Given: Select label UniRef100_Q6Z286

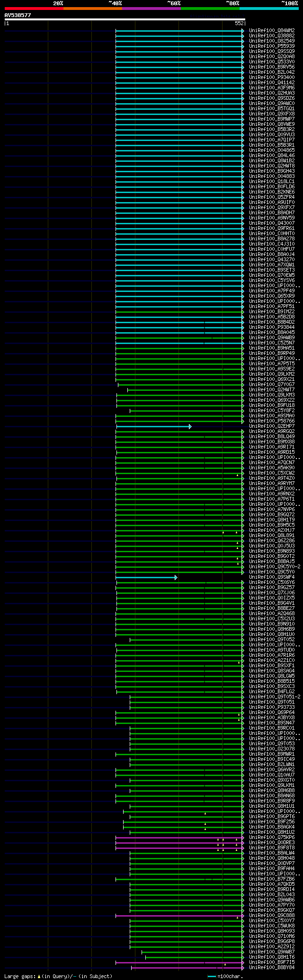Looking at the screenshot, I should pos(272,541).
